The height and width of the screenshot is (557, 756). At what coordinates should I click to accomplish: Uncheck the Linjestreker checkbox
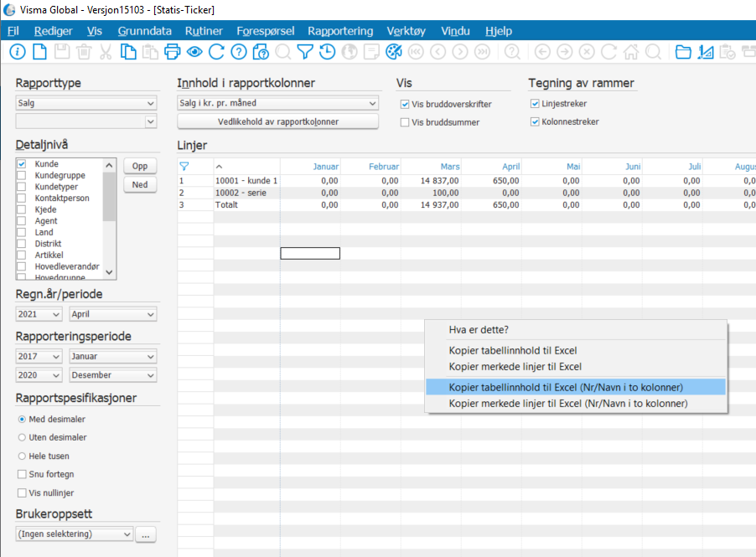click(x=536, y=104)
